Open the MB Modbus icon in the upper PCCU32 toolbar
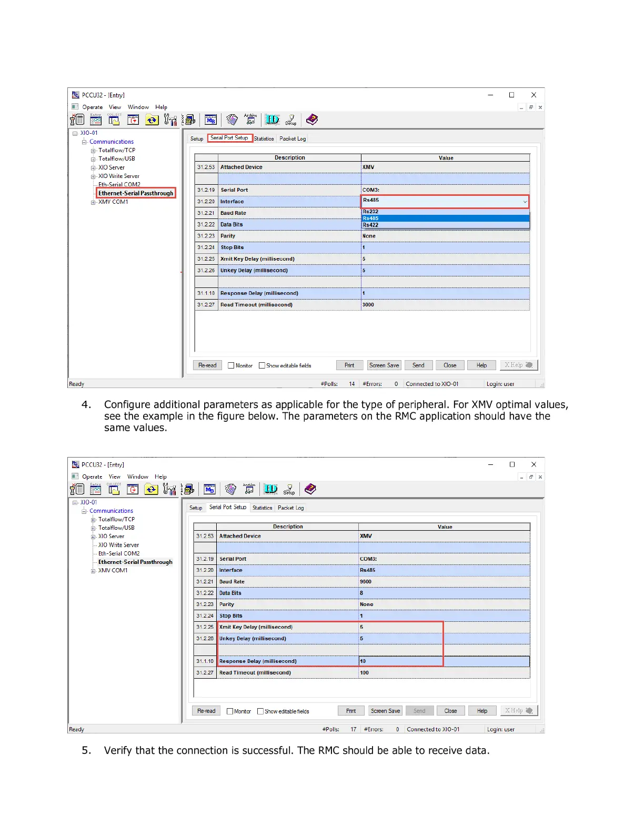 210,120
